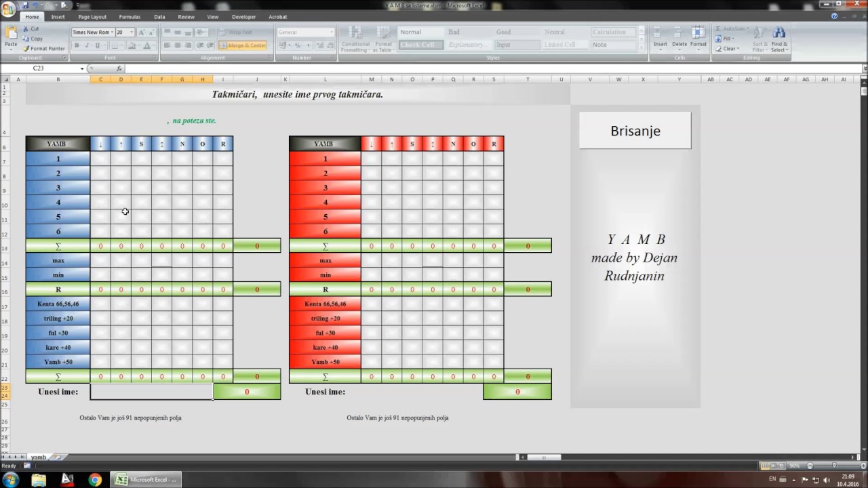The image size is (868, 488).
Task: Click the Bold formatting icon
Action: [x=77, y=45]
